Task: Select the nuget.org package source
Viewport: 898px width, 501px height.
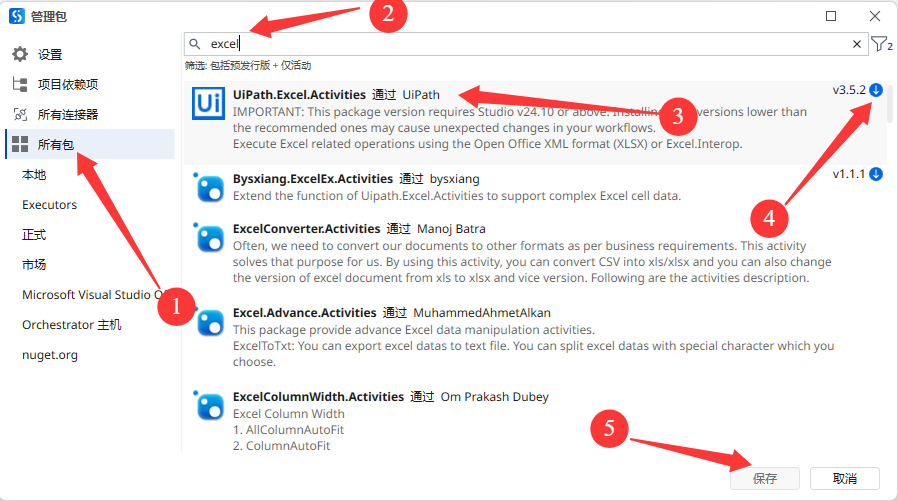Action: (50, 355)
